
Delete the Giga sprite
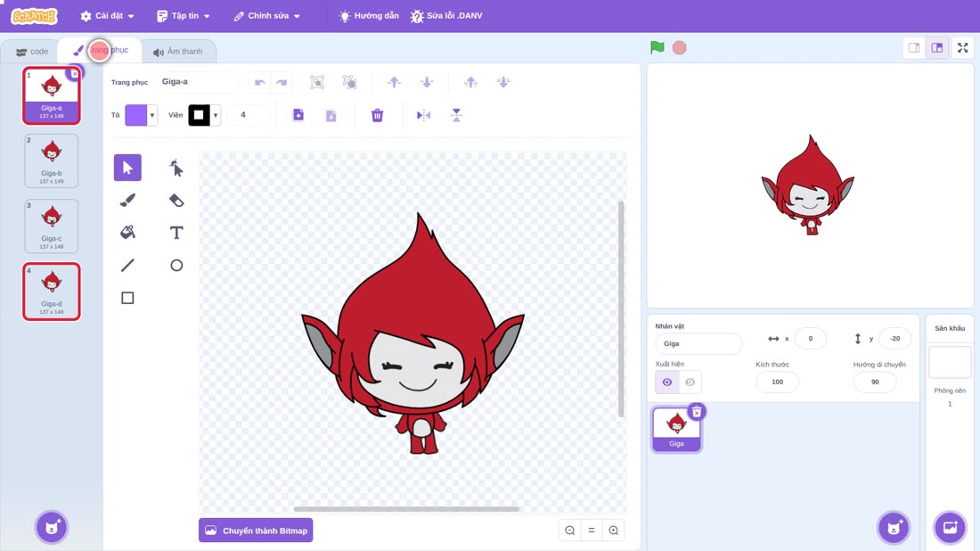[697, 412]
